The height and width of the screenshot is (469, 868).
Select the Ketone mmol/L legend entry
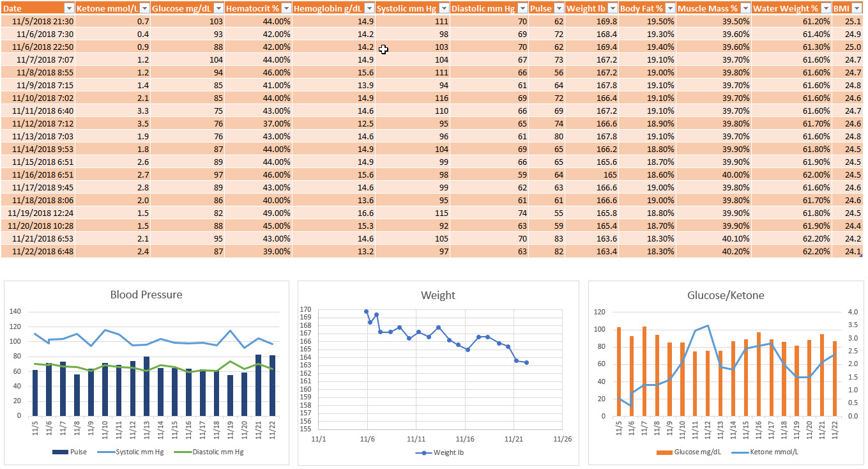(x=767, y=452)
